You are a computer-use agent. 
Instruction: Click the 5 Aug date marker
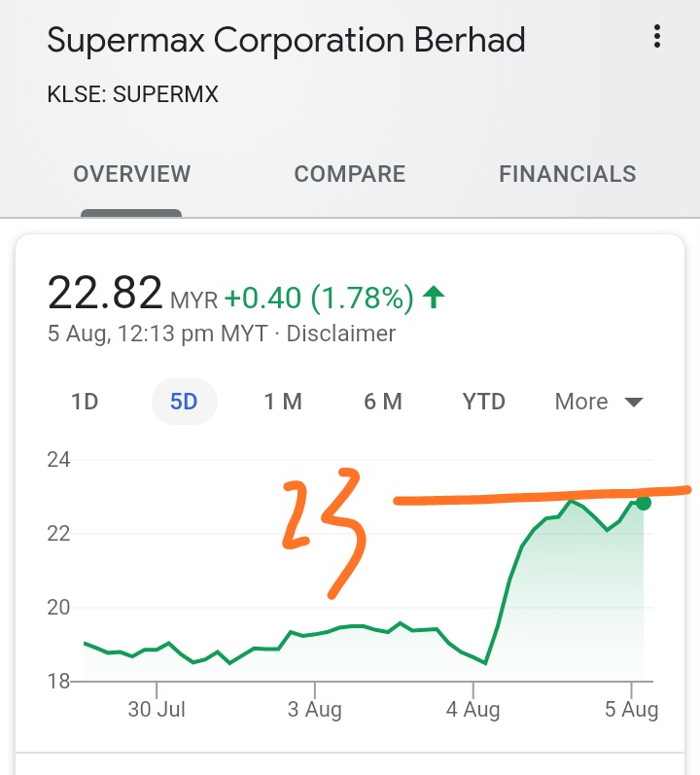point(631,710)
